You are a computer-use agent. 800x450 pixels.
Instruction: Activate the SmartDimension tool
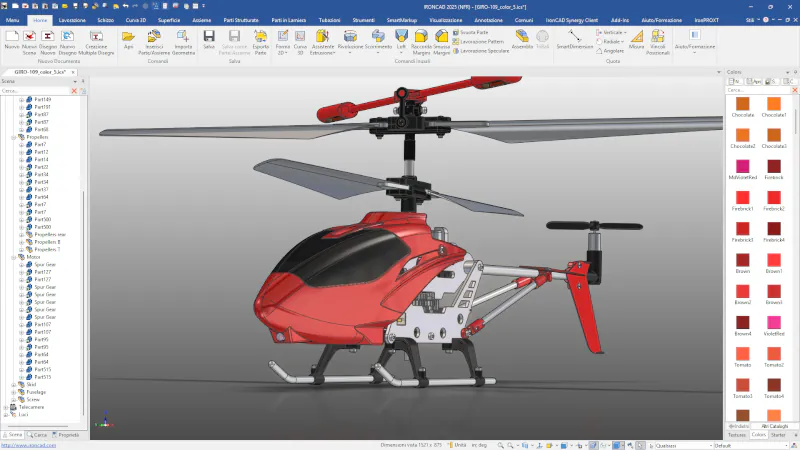[x=574, y=38]
